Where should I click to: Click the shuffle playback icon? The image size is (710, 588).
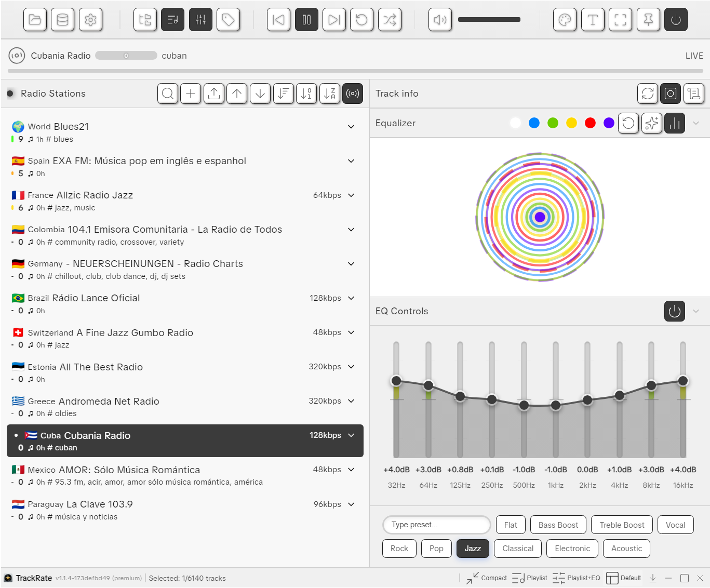390,20
